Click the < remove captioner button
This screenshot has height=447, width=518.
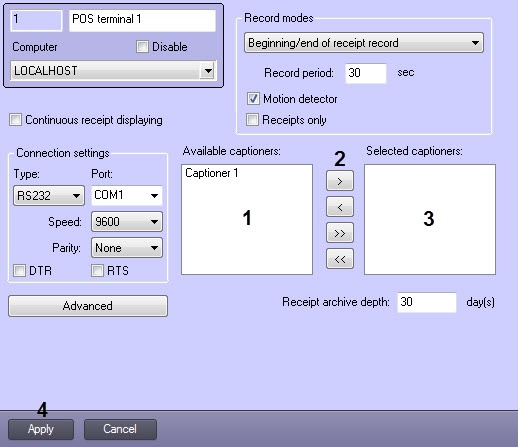(340, 207)
